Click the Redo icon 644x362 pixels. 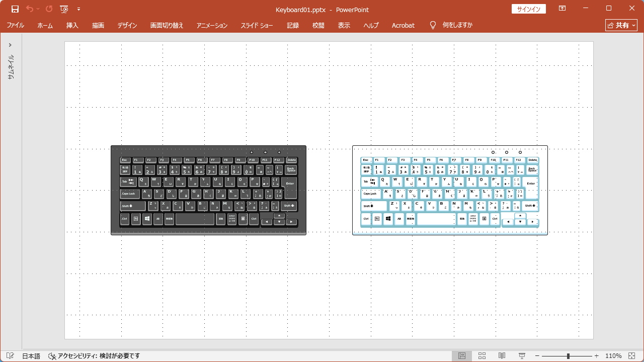pyautogui.click(x=49, y=9)
